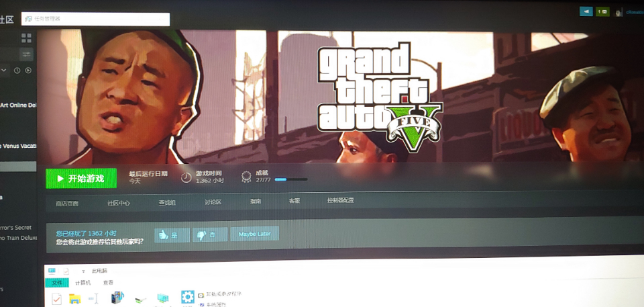
Task: Select the 计算机 tab in File Explorer
Action: pyautogui.click(x=83, y=283)
